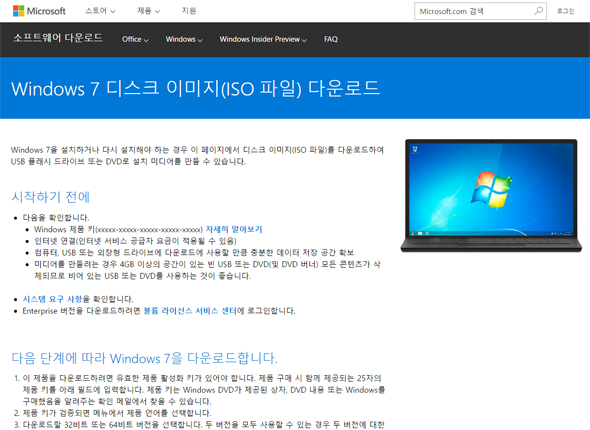The width and height of the screenshot is (590, 430).
Task: Click the Windows 7 laptop image
Action: pos(491,196)
